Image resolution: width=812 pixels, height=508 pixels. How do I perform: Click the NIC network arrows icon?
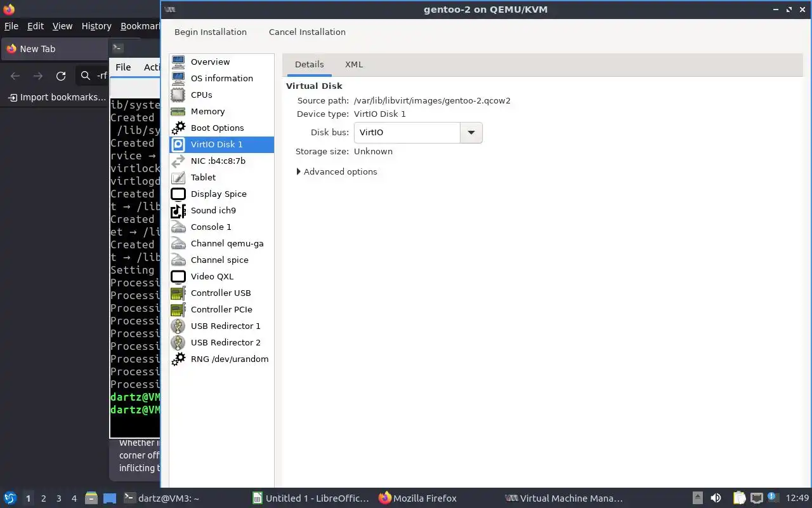pos(178,161)
